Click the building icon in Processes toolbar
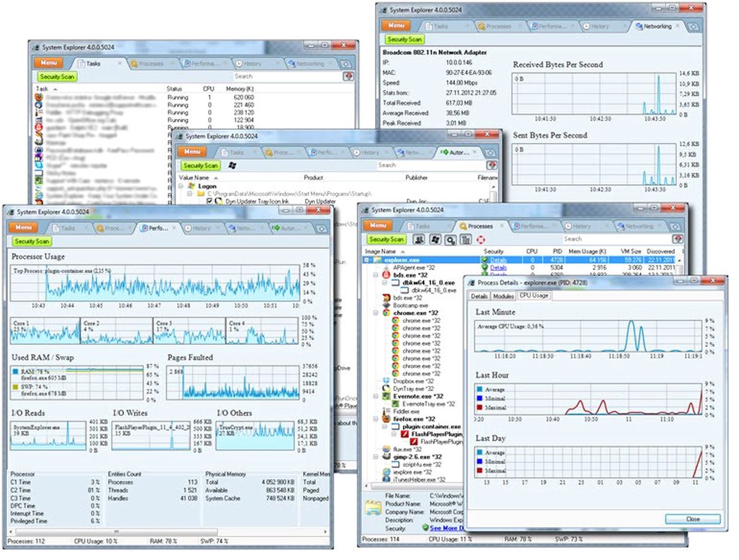739x560 pixels. tap(466, 239)
